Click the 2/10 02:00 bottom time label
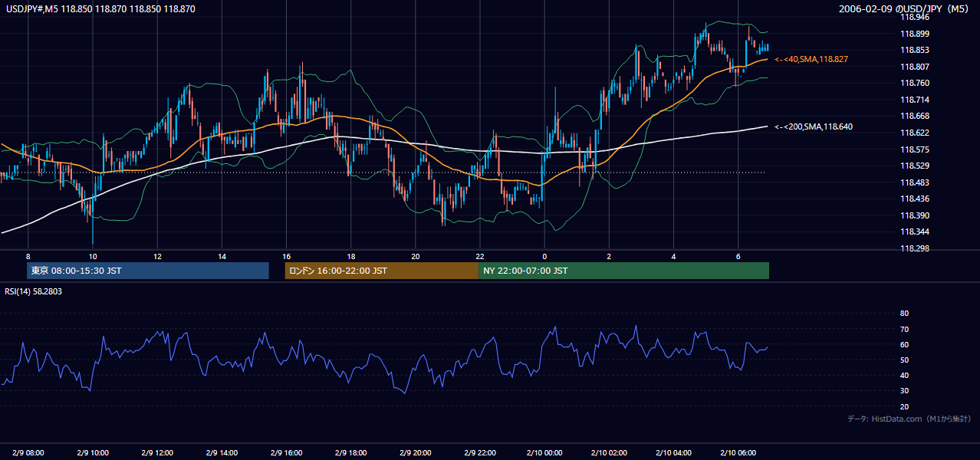Viewport: 980px width, 460px height. coord(609,452)
